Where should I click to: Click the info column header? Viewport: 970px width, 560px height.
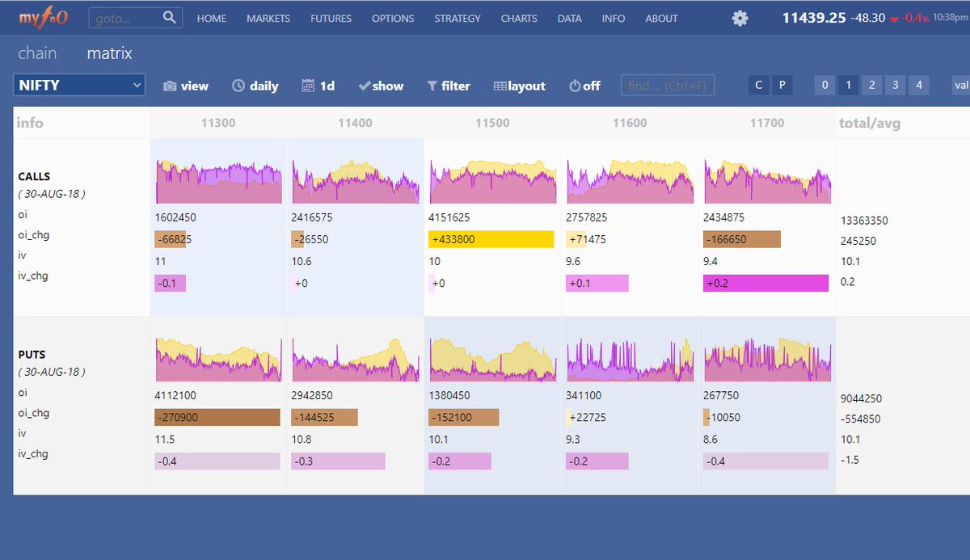click(x=30, y=123)
